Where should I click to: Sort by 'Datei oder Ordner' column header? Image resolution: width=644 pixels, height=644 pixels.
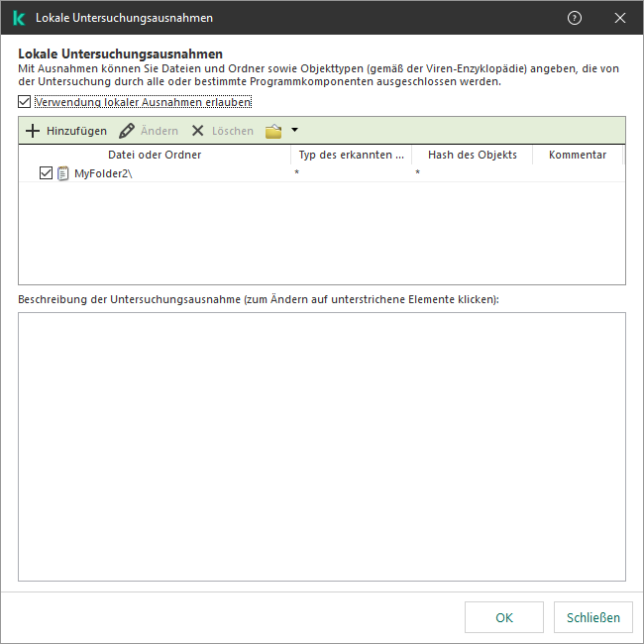155,155
